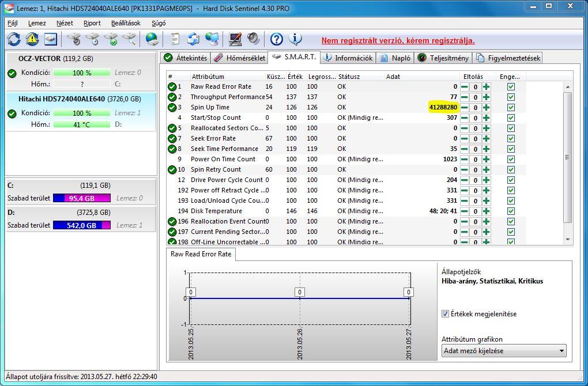This screenshot has width=588, height=386.
Task: Open help with the question mark icon
Action: click(276, 39)
